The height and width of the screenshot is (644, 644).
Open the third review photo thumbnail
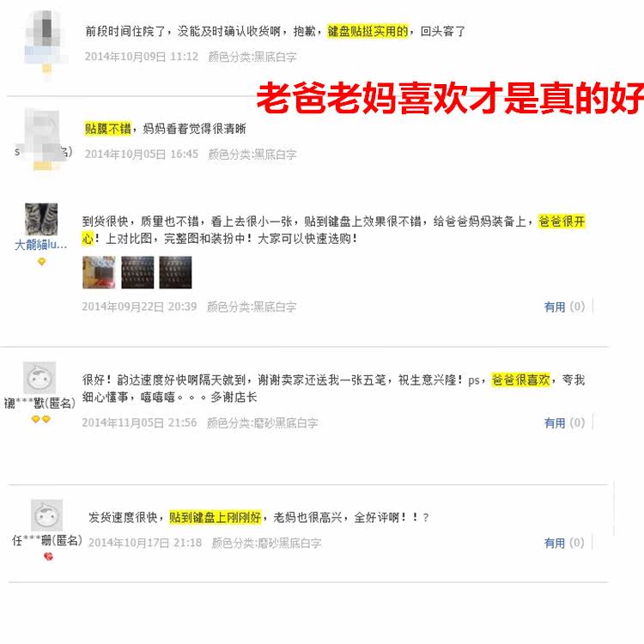point(175,272)
